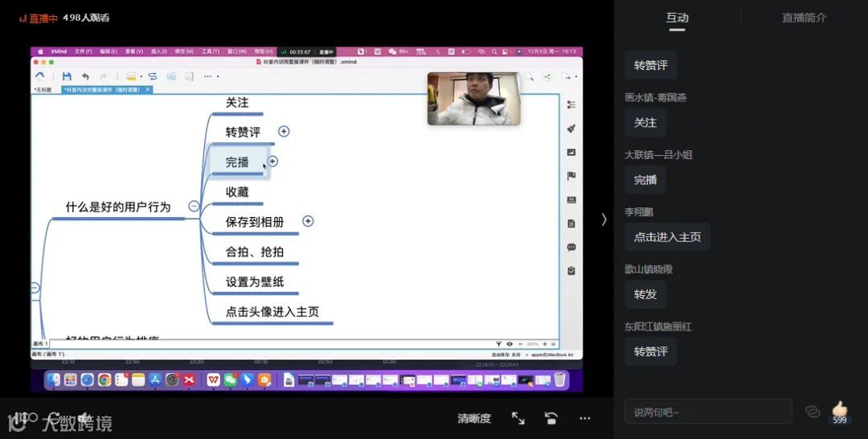Click chat message 转发
Image resolution: width=868 pixels, height=439 pixels.
coord(645,294)
